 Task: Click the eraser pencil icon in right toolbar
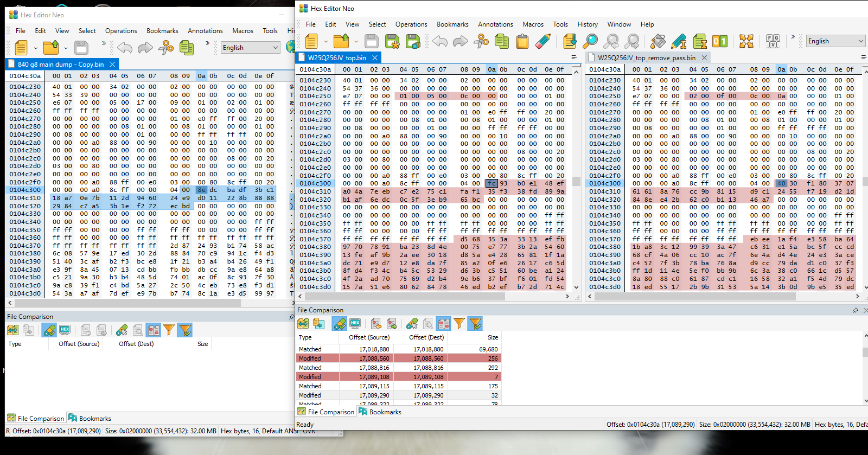click(x=543, y=41)
